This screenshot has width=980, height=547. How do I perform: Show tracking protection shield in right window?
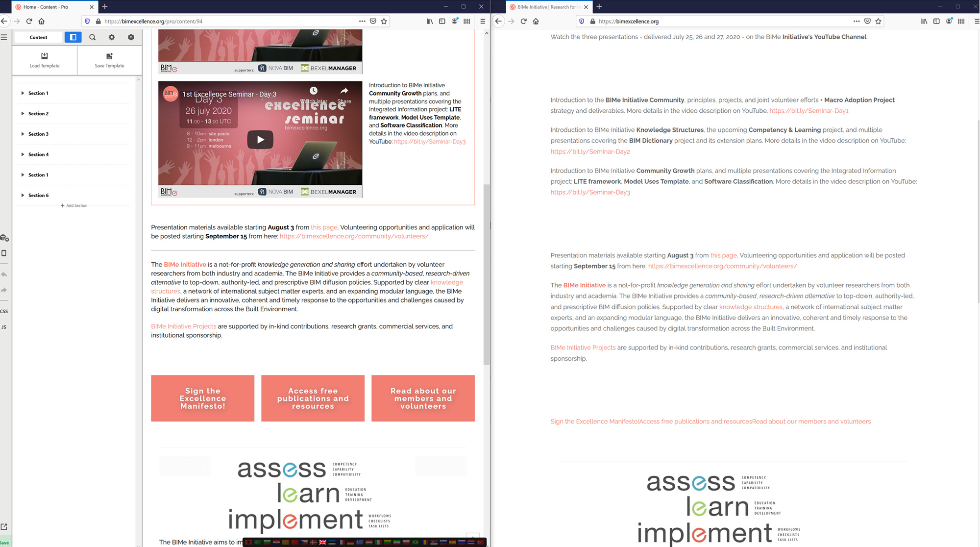[582, 21]
